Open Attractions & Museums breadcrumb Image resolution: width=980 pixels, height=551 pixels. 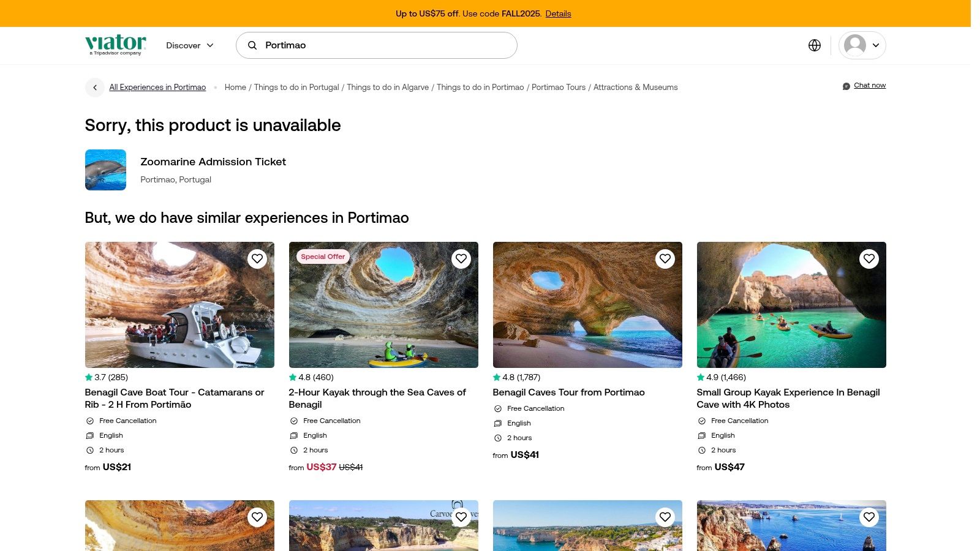[636, 88]
